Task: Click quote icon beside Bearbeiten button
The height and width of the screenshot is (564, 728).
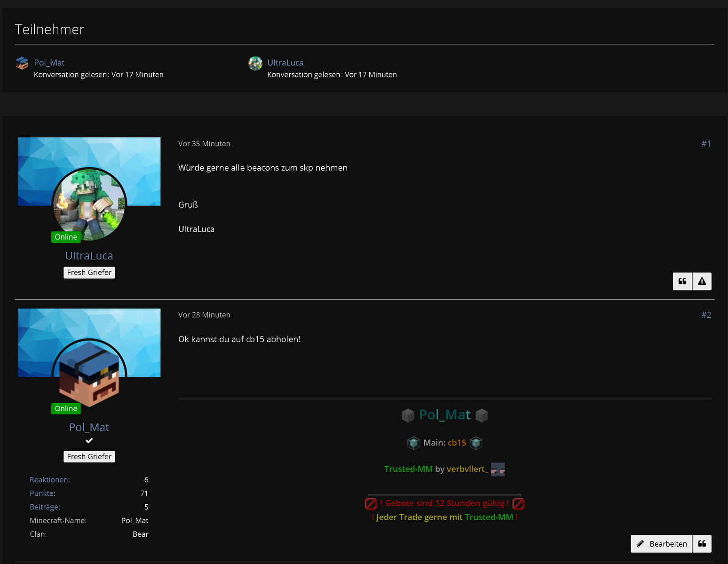Action: click(702, 544)
